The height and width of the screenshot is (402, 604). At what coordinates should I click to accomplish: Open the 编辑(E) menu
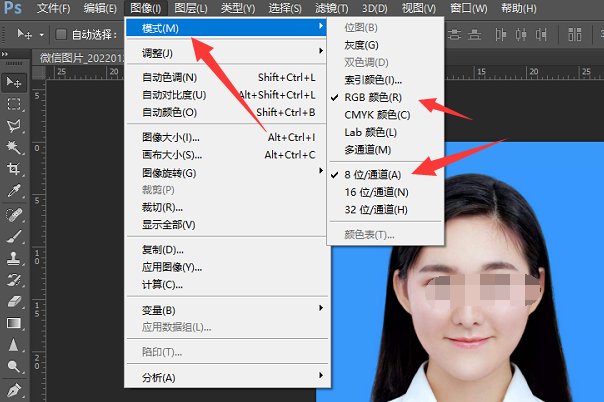(x=100, y=8)
